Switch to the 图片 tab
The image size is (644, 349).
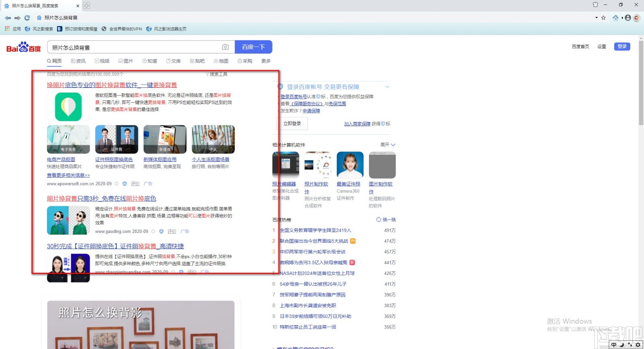(x=126, y=61)
